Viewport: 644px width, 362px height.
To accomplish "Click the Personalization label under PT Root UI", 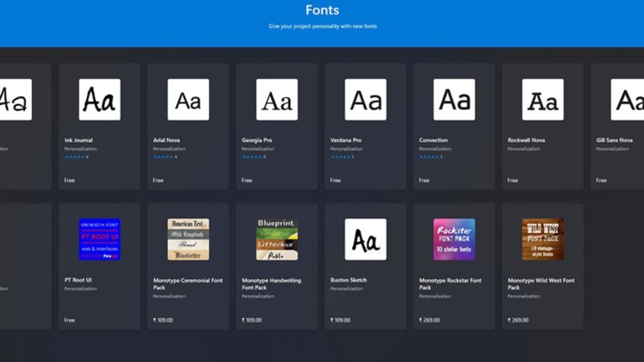I will point(81,289).
